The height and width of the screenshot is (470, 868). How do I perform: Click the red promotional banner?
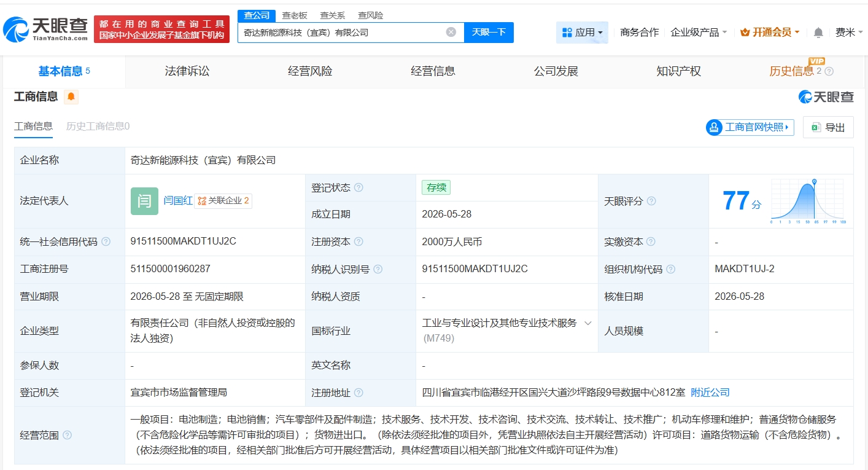pyautogui.click(x=161, y=29)
